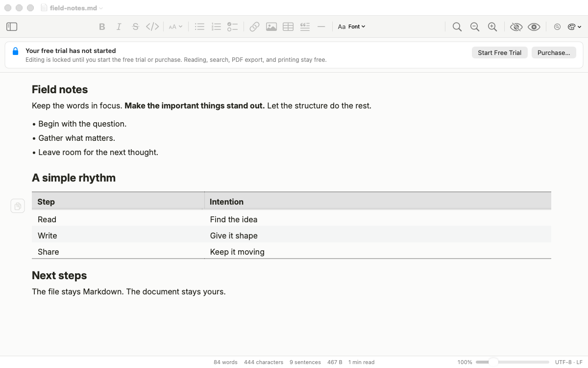588x368 pixels.
Task: Toggle the sidebar panel icon
Action: [12, 26]
